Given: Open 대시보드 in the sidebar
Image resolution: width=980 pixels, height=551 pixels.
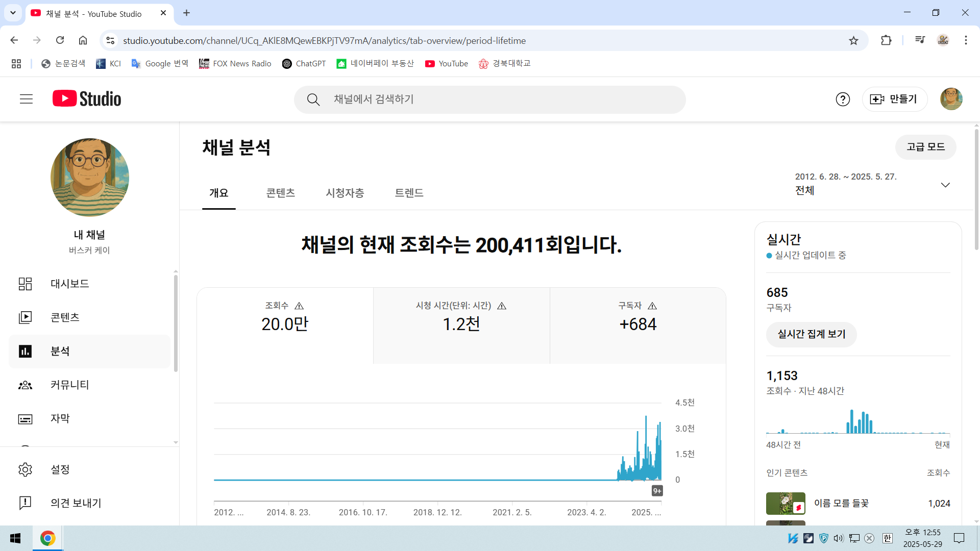Looking at the screenshot, I should pyautogui.click(x=69, y=284).
